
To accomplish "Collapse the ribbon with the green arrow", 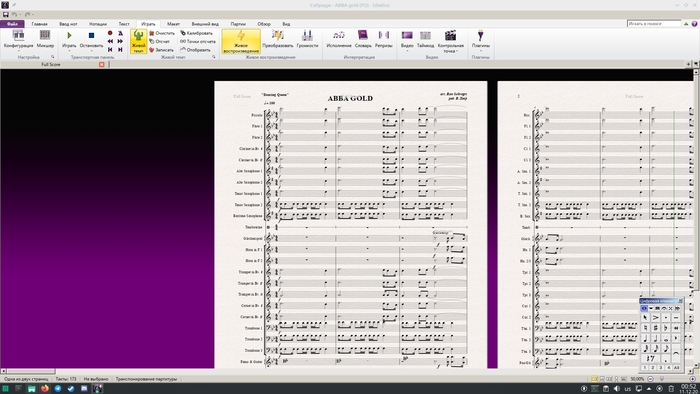I will [x=686, y=24].
